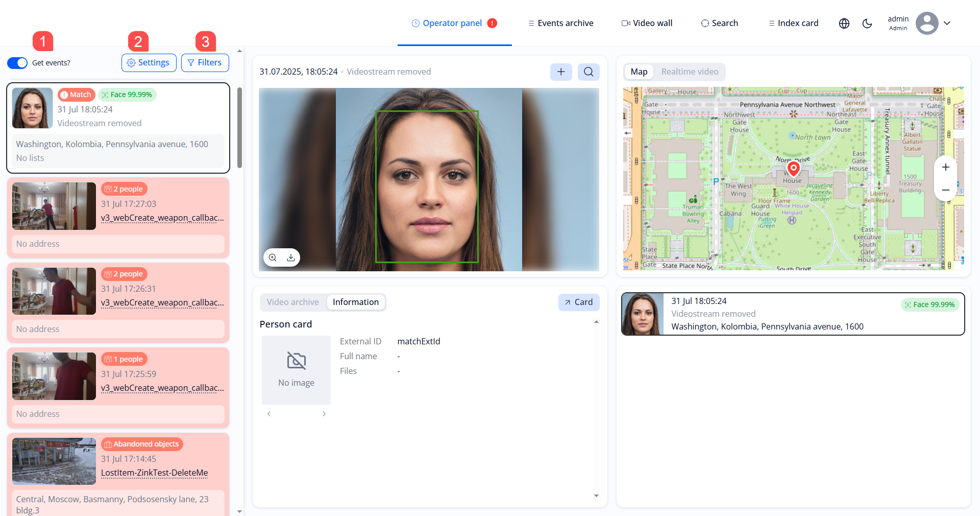Switch the map panel to Realtime video
Viewport: 980px width, 516px height.
coord(690,72)
